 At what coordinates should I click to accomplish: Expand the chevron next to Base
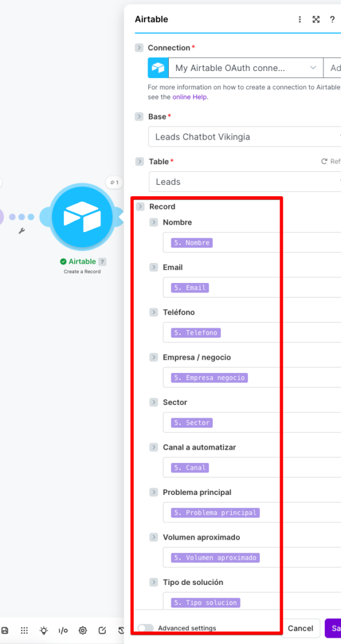(139, 116)
